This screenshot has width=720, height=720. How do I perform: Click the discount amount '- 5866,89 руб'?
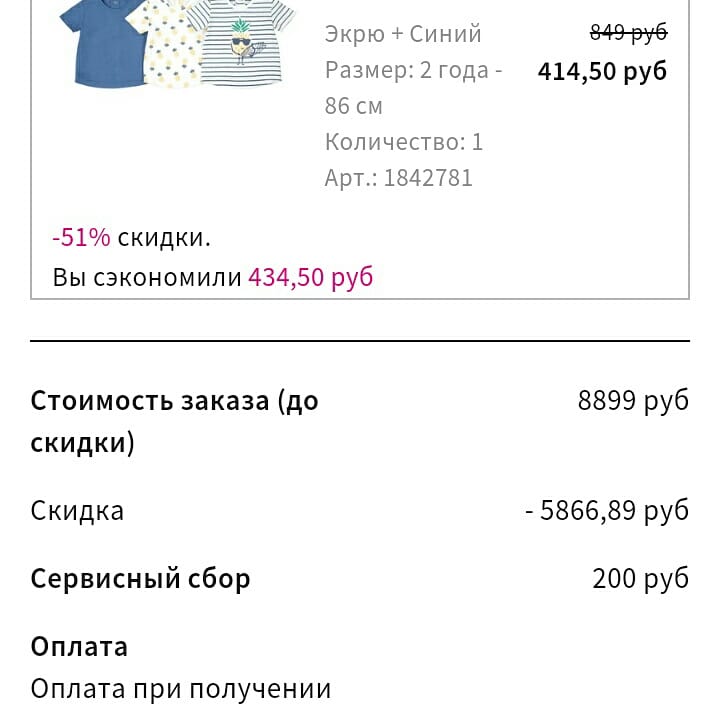[x=607, y=511]
